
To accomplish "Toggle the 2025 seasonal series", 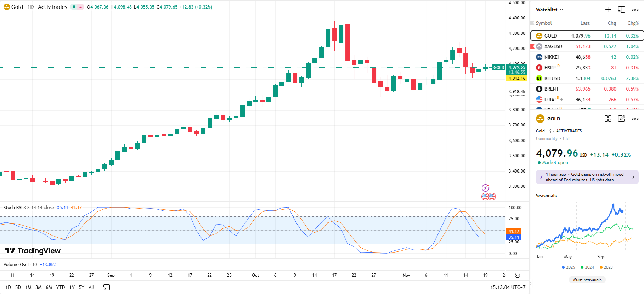I will pos(568,267).
